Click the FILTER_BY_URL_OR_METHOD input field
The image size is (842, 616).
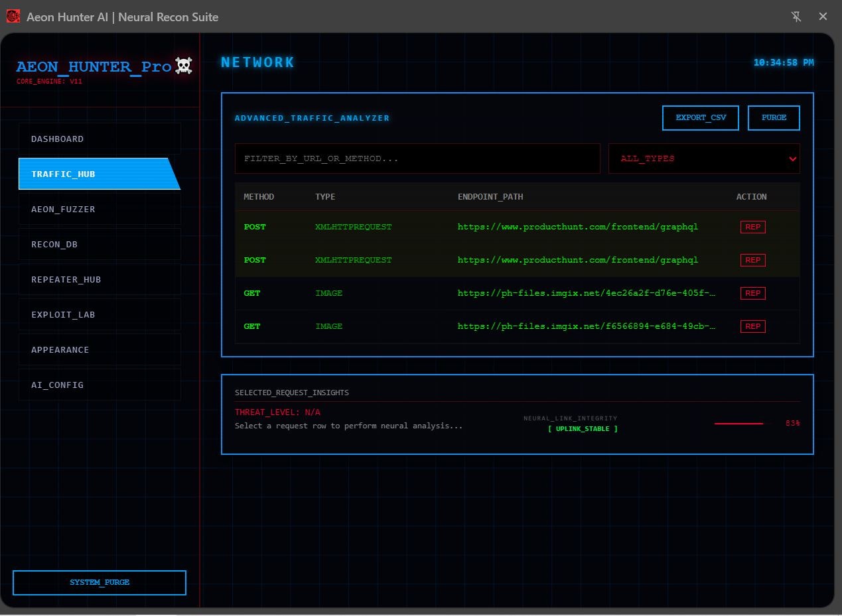coord(417,158)
